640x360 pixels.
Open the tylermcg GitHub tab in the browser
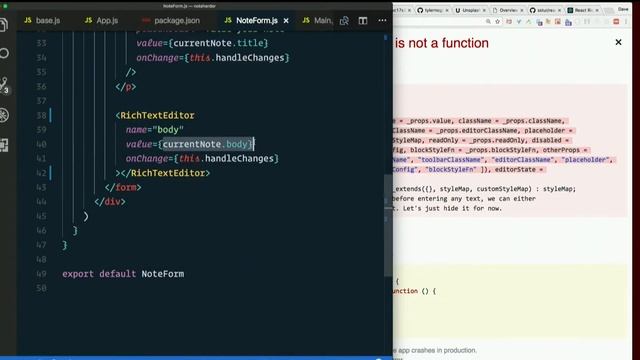pyautogui.click(x=432, y=10)
